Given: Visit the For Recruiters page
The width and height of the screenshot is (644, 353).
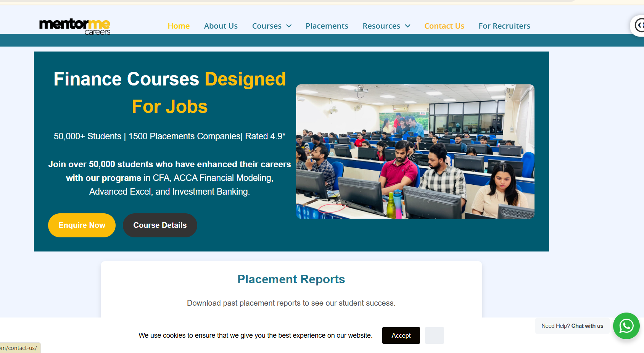Looking at the screenshot, I should (x=504, y=26).
